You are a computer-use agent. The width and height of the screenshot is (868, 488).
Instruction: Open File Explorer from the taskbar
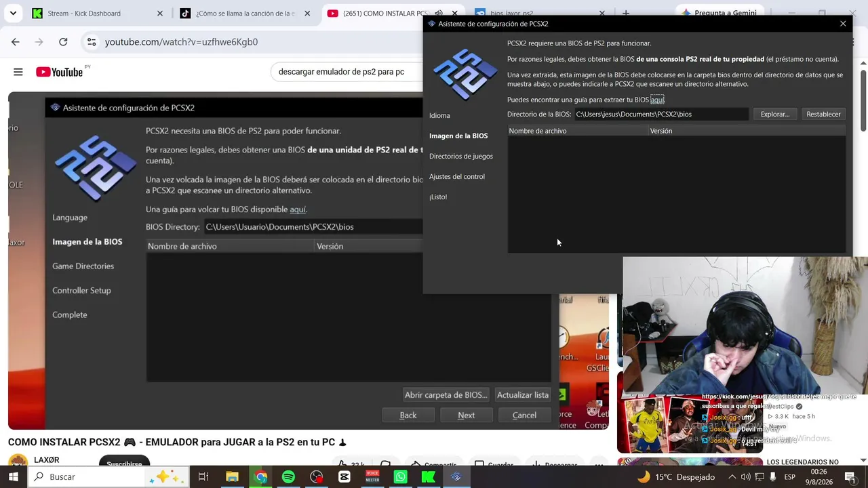(x=232, y=476)
